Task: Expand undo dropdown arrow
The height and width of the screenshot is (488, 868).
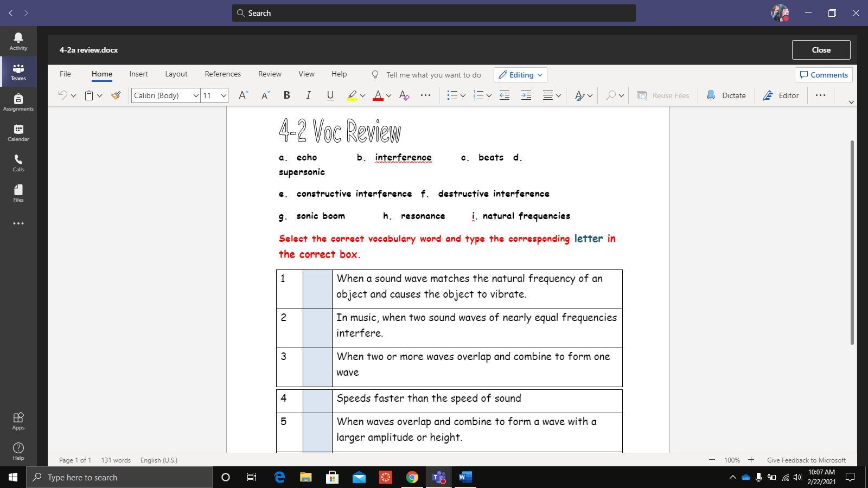Action: click(x=73, y=96)
